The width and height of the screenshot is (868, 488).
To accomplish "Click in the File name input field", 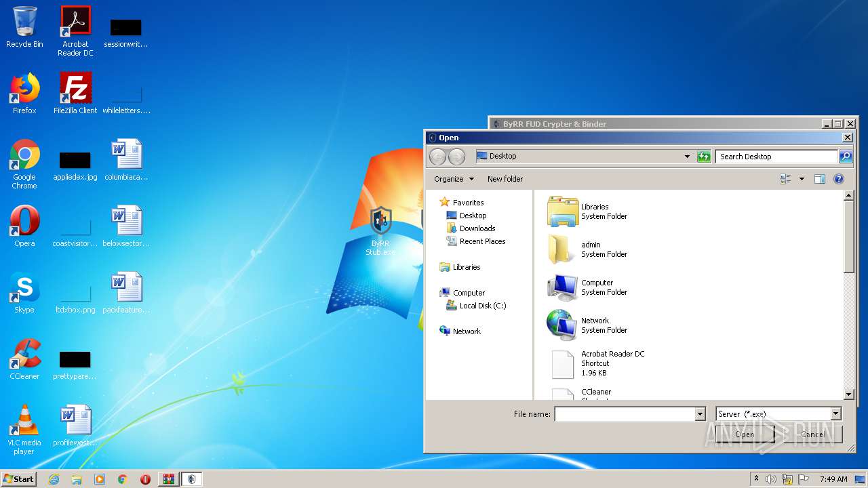I will 625,414.
